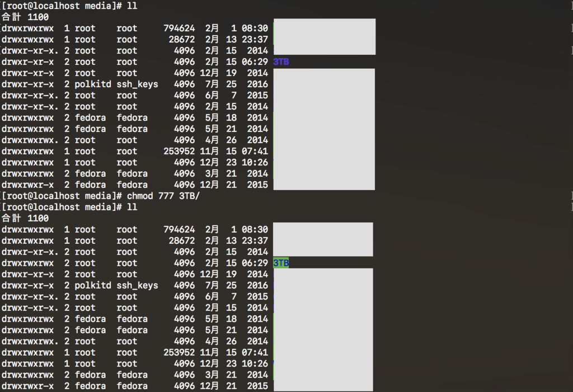Click size "253952" in the listing after chmod
Viewport: 573px width, 392px height.
click(x=179, y=352)
